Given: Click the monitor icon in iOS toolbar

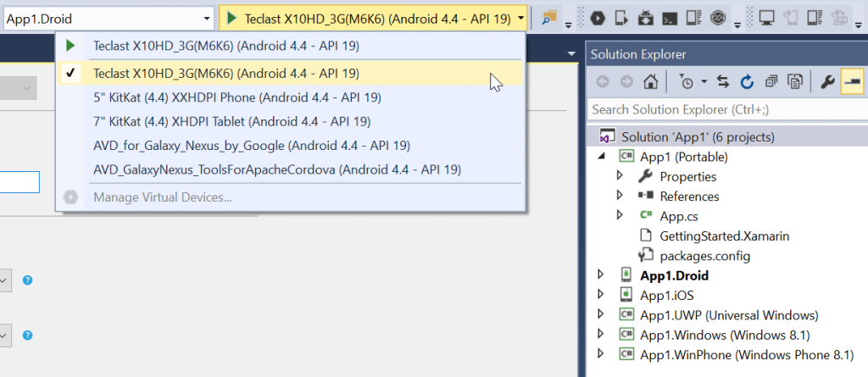Looking at the screenshot, I should (x=766, y=19).
